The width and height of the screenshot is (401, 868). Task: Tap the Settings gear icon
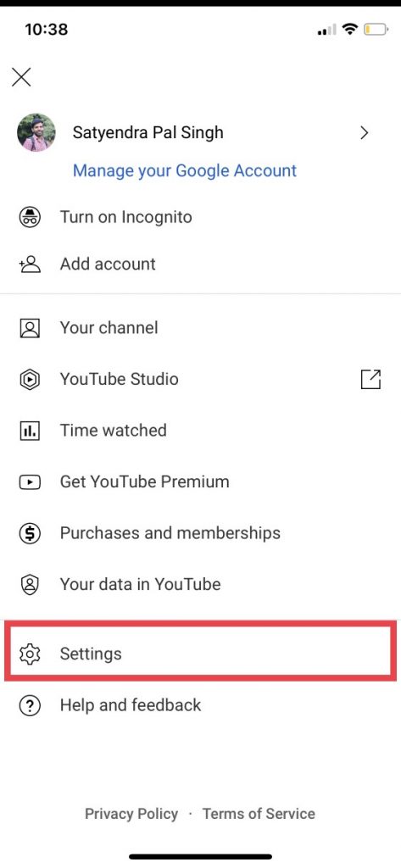click(x=30, y=654)
